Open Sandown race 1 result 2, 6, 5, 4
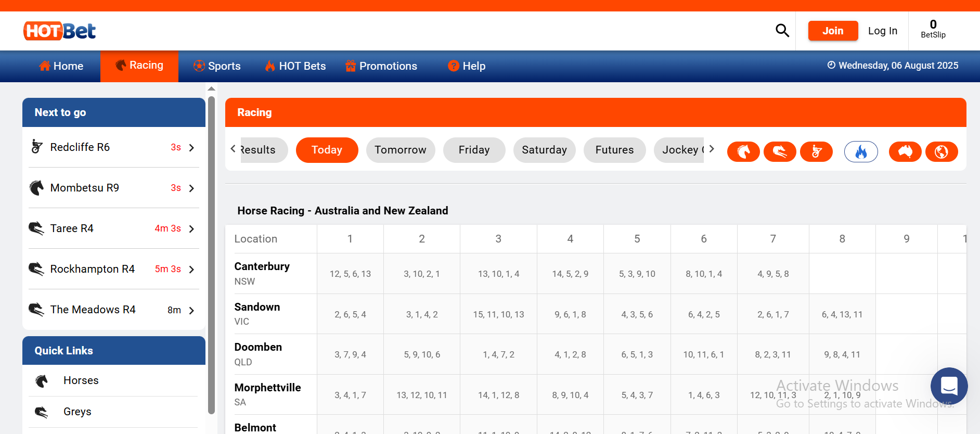The height and width of the screenshot is (434, 980). coord(350,314)
